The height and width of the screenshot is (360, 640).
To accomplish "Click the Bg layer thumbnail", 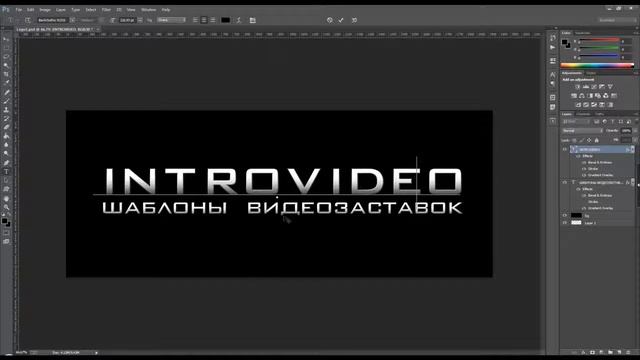I will point(576,215).
